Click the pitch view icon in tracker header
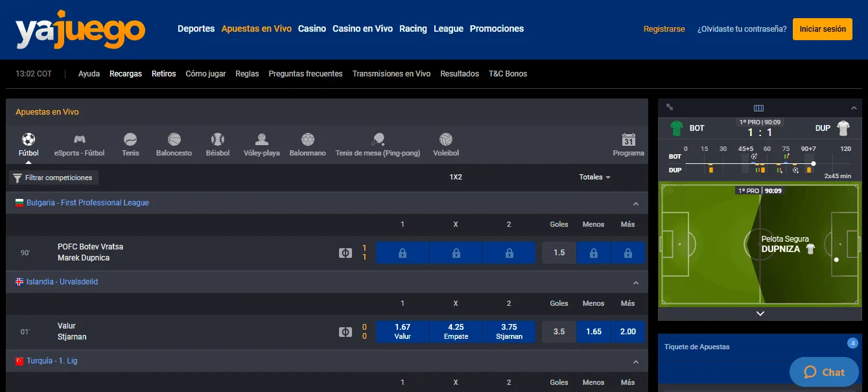This screenshot has width=868, height=392. tap(759, 108)
